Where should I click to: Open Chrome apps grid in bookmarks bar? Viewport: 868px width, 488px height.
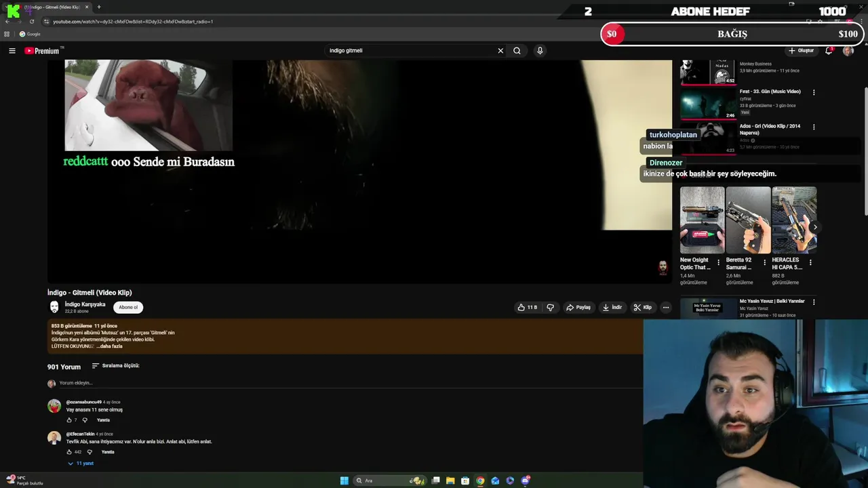pos(7,34)
